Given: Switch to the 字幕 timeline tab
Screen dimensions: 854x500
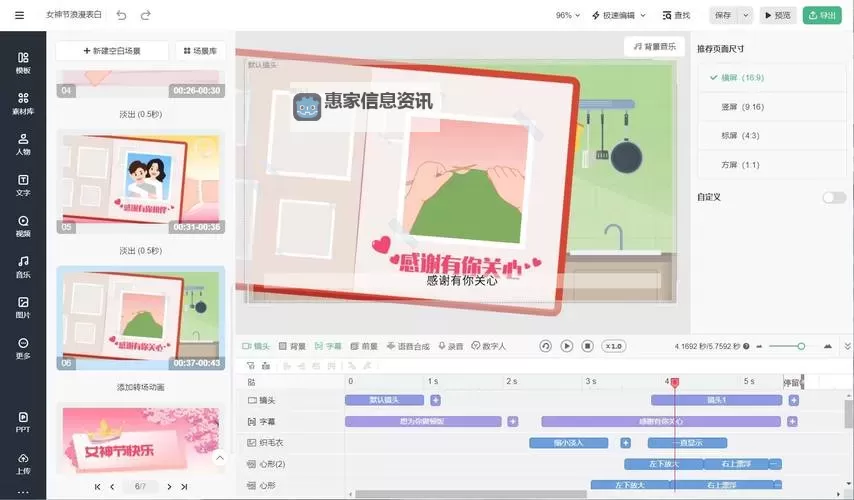Looking at the screenshot, I should tap(328, 346).
